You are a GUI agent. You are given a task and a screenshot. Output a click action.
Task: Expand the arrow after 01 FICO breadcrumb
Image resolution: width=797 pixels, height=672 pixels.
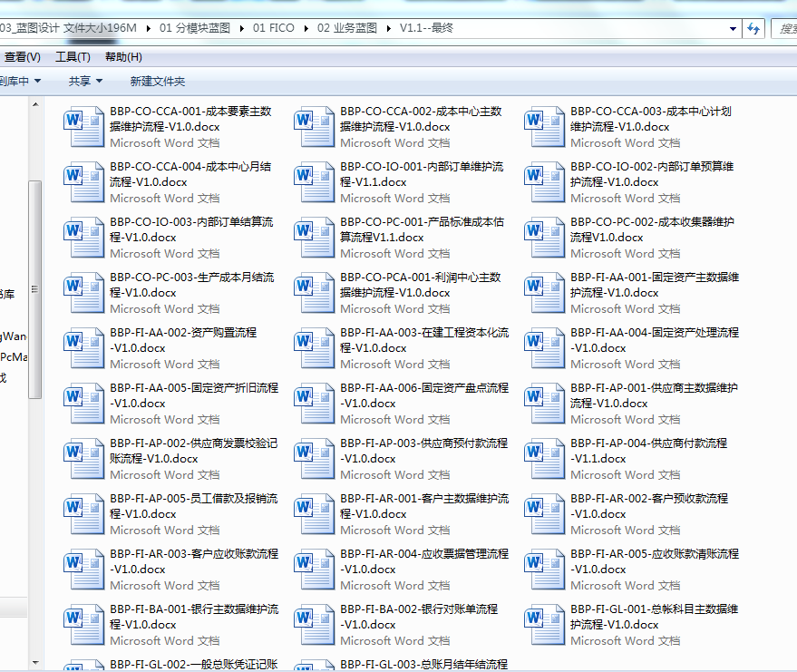306,29
